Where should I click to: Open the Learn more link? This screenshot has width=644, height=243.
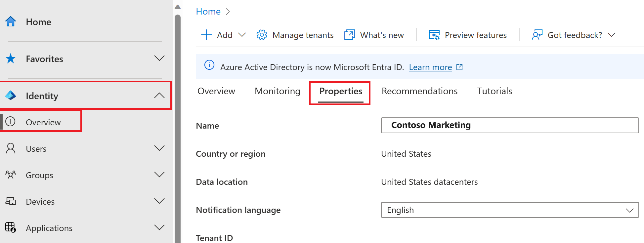tap(430, 67)
